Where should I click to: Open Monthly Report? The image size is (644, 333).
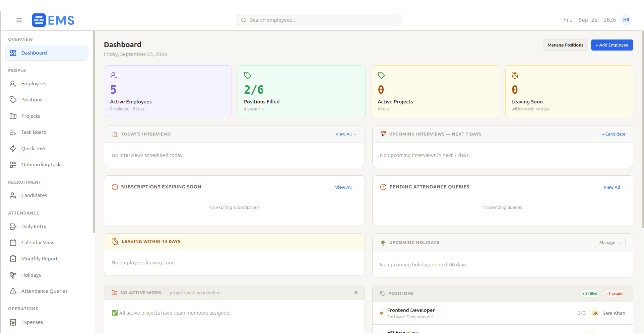click(x=47, y=259)
